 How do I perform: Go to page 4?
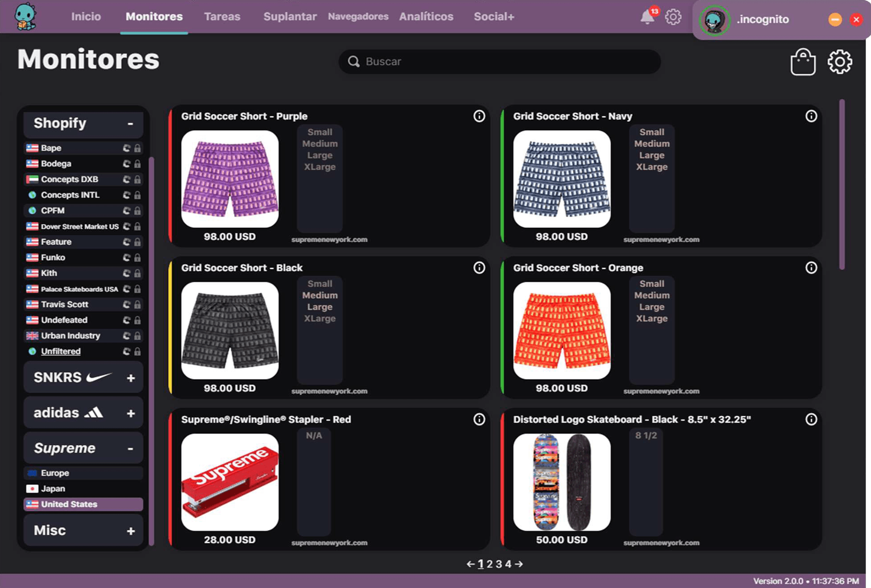pyautogui.click(x=508, y=564)
